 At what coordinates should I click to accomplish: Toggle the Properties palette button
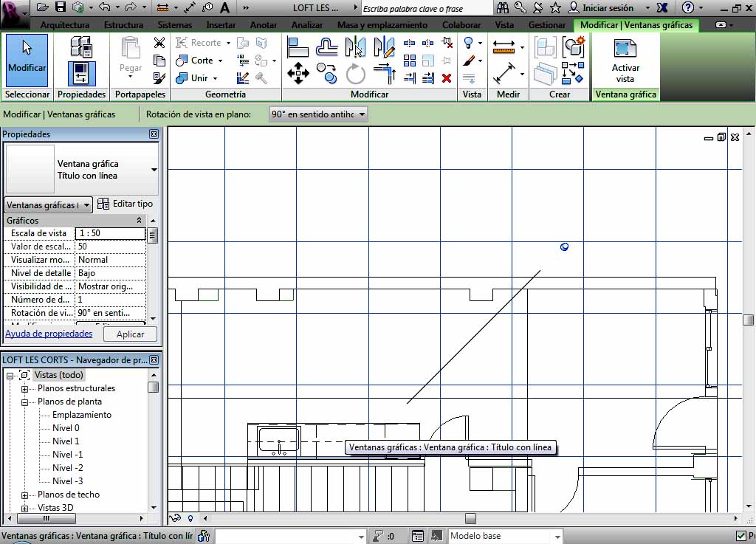81,75
